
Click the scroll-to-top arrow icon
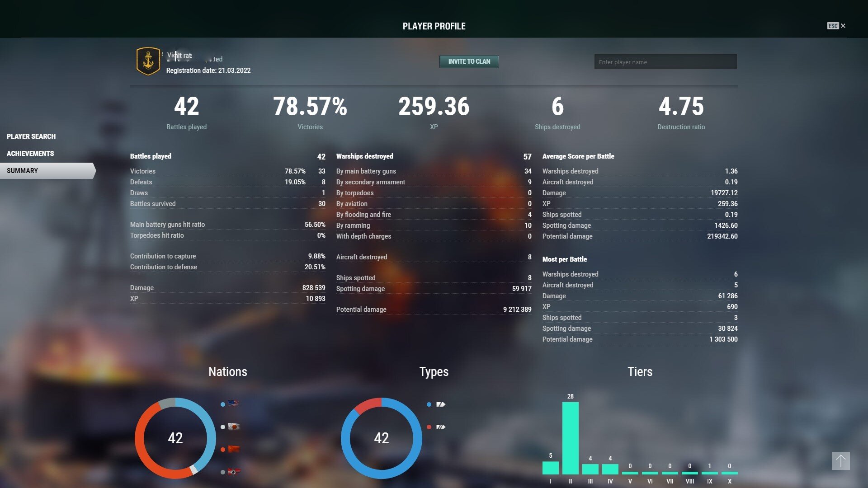[840, 461]
